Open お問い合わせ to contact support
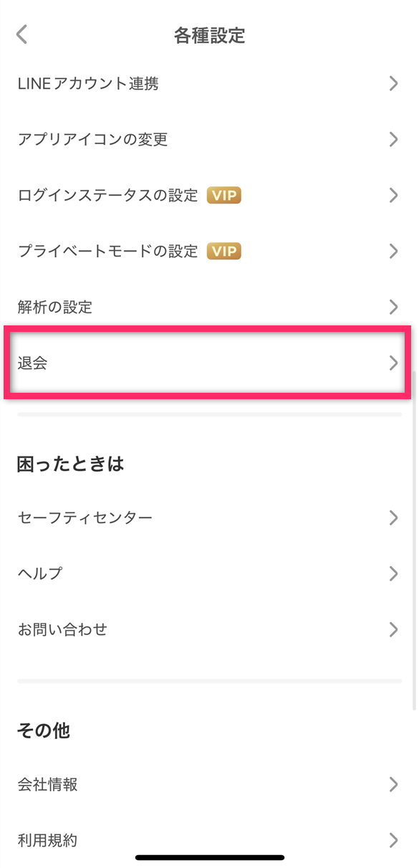The height and width of the screenshot is (868, 419). (x=62, y=629)
